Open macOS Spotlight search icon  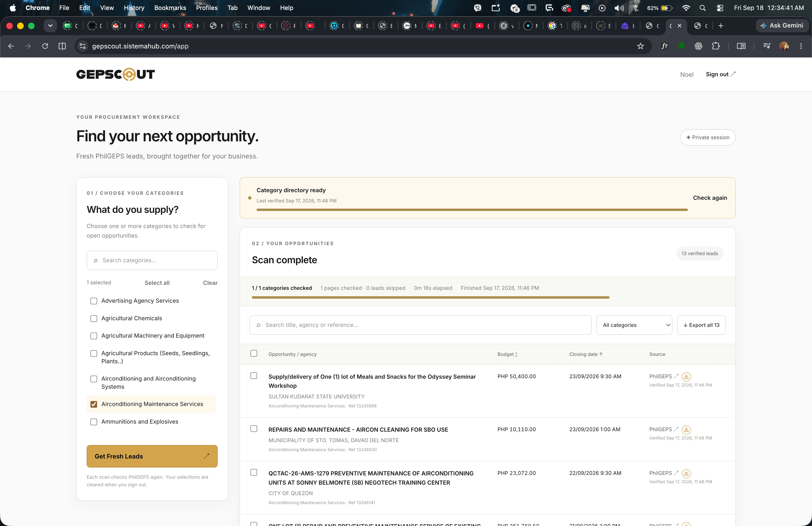tap(702, 8)
